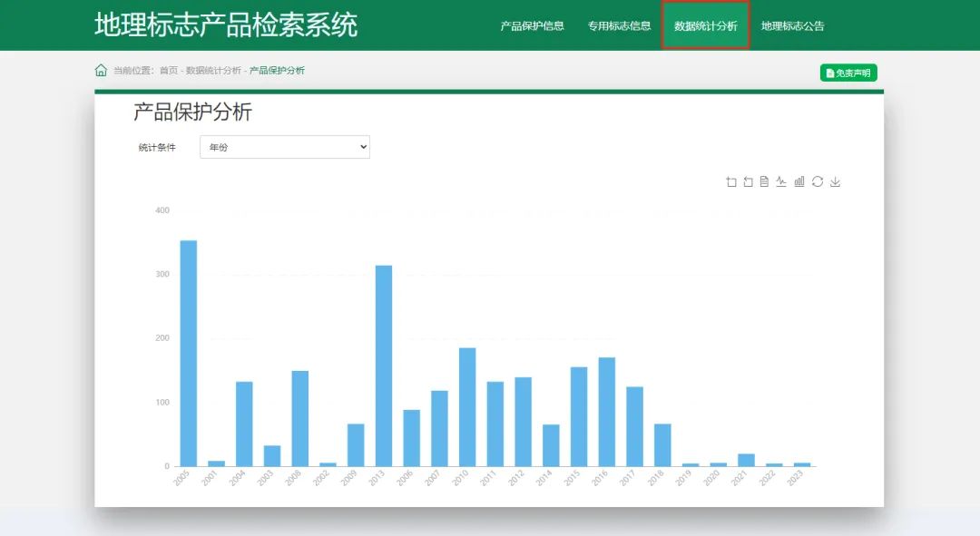This screenshot has width=980, height=536.
Task: Click x-axis label 2023
Action: 794,479
